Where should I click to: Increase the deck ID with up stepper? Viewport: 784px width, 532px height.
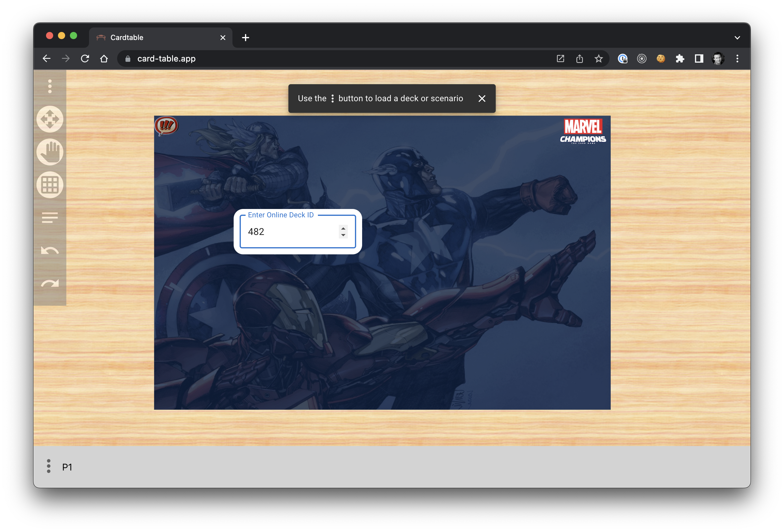343,229
